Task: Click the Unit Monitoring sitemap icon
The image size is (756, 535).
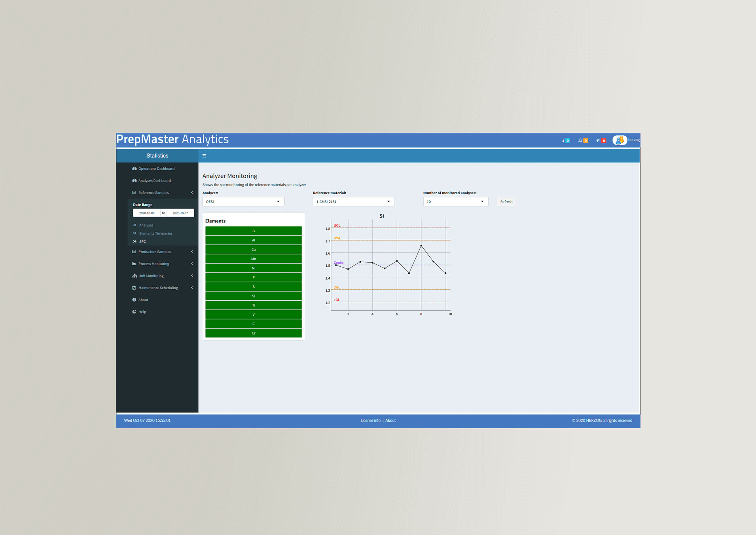Action: 134,276
